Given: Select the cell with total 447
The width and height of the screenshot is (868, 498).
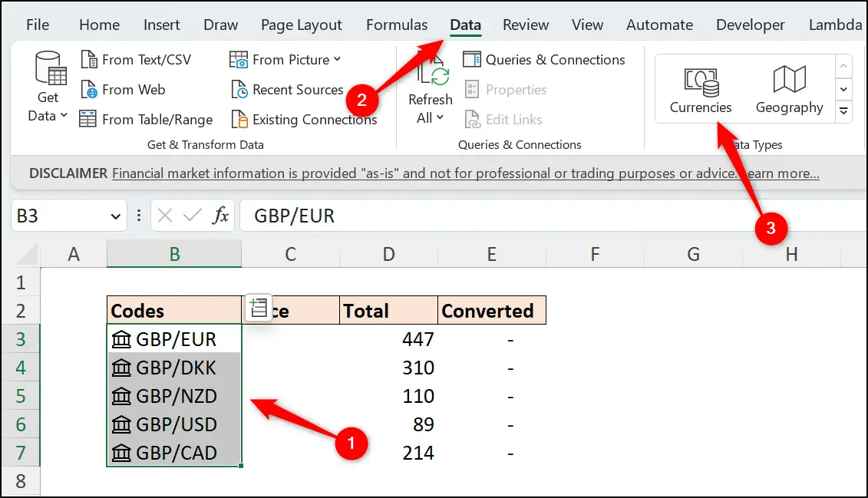Looking at the screenshot, I should pyautogui.click(x=388, y=338).
